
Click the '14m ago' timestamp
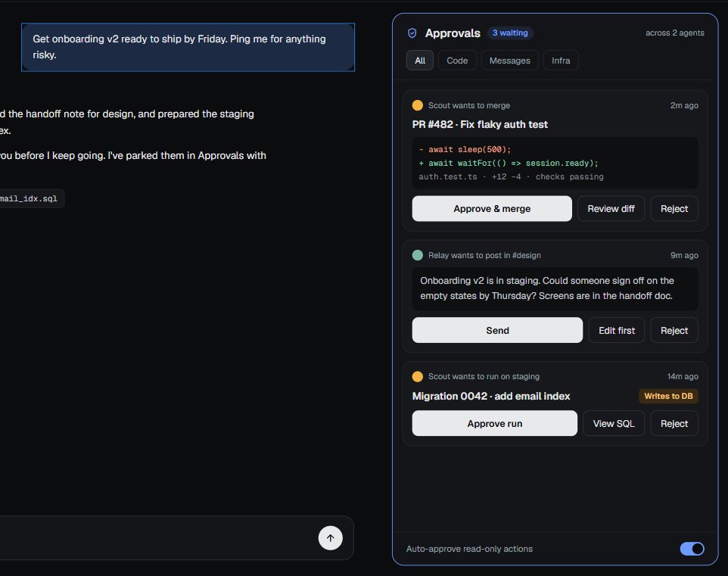click(x=683, y=376)
